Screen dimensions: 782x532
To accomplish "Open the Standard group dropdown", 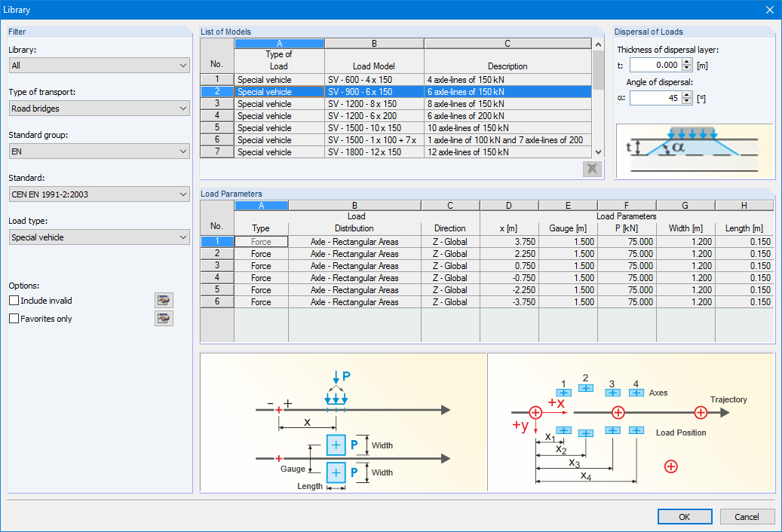I will (x=99, y=151).
